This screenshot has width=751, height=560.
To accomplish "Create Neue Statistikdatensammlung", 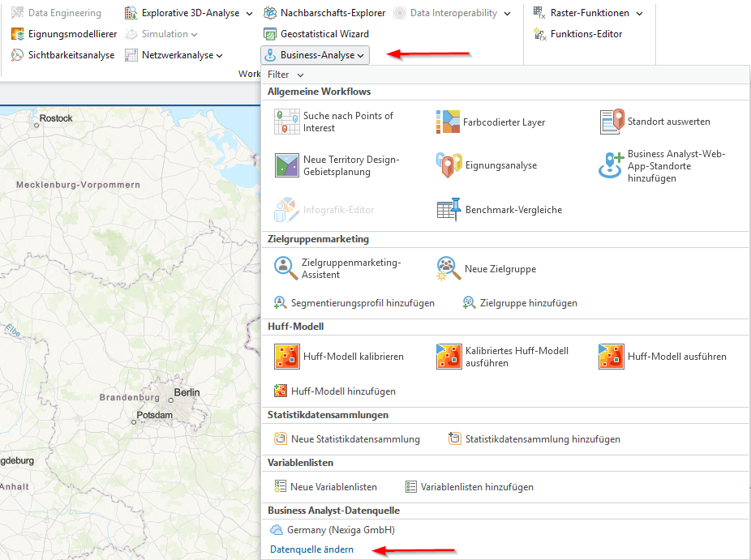I will pyautogui.click(x=347, y=439).
